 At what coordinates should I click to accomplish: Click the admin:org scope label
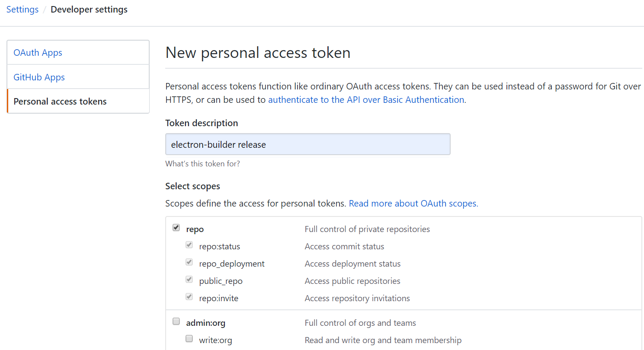click(205, 323)
